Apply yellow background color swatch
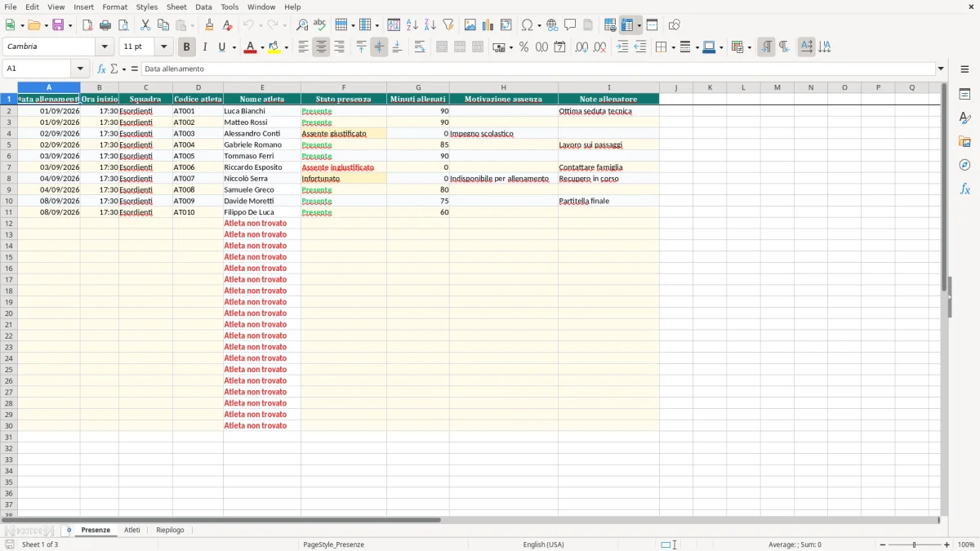This screenshot has width=980, height=551. click(274, 47)
